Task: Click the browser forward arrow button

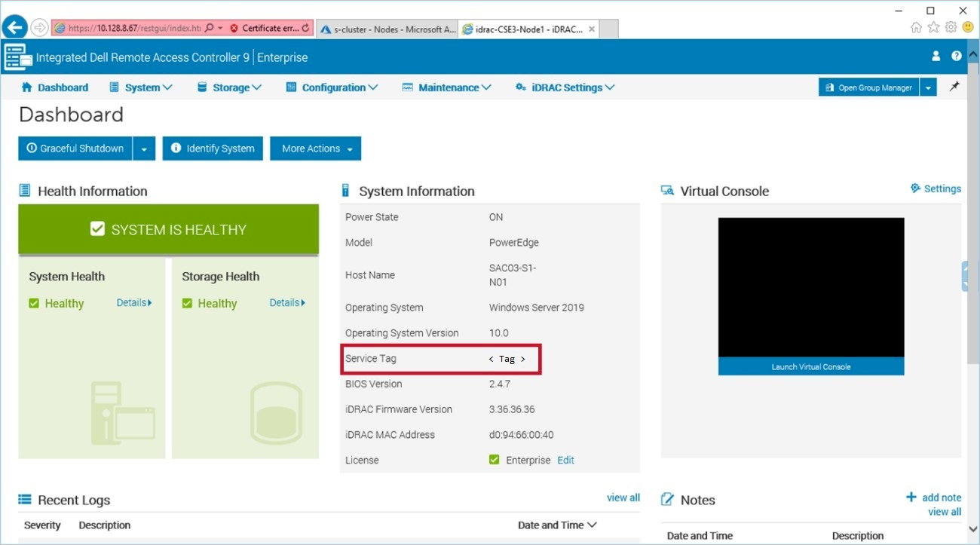Action: [39, 28]
